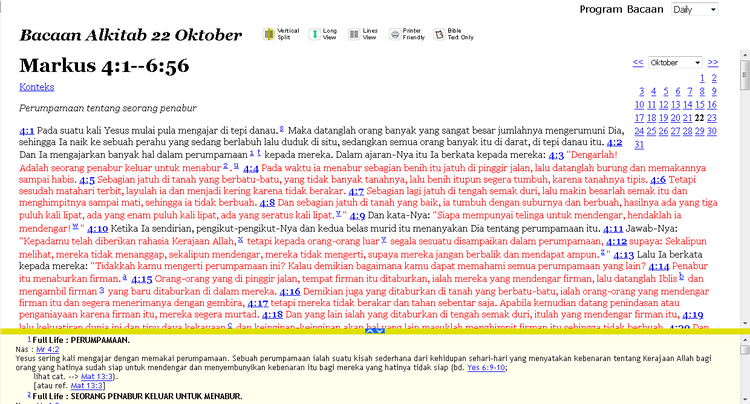Open verse 4:10 link
The width and height of the screenshot is (750, 404).
point(98,229)
